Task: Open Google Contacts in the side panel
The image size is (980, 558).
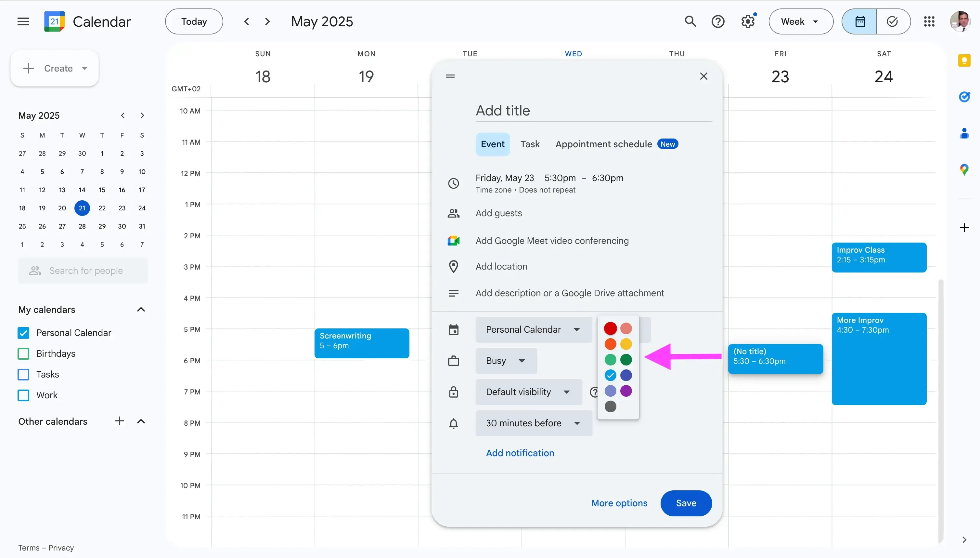Action: [x=964, y=133]
